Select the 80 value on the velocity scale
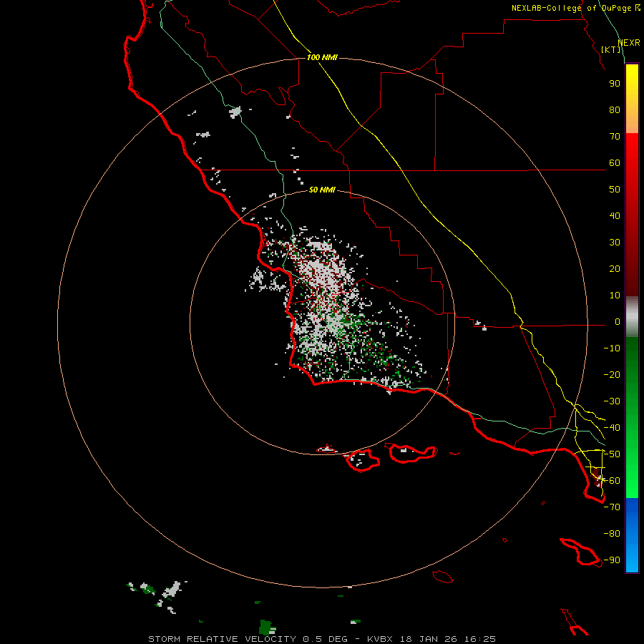 tap(615, 110)
